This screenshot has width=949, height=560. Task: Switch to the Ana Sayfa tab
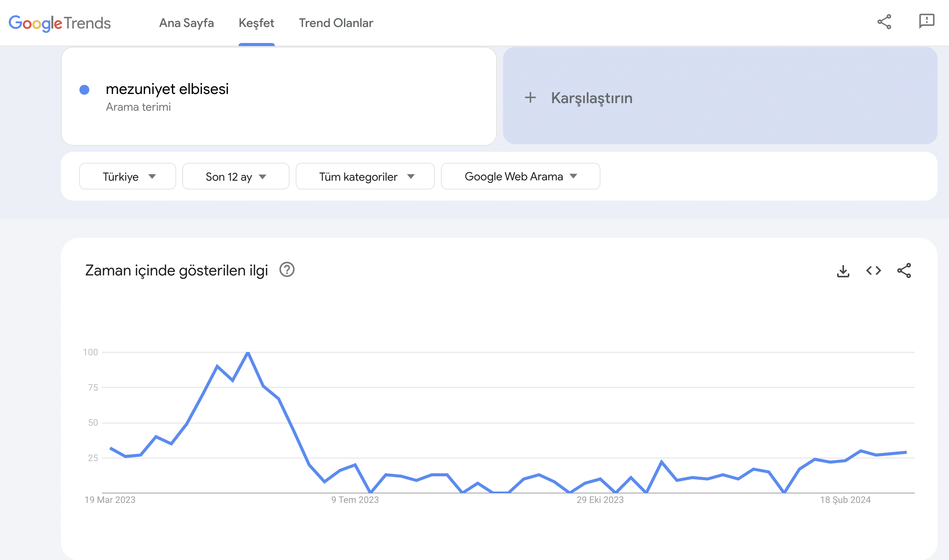click(x=186, y=23)
